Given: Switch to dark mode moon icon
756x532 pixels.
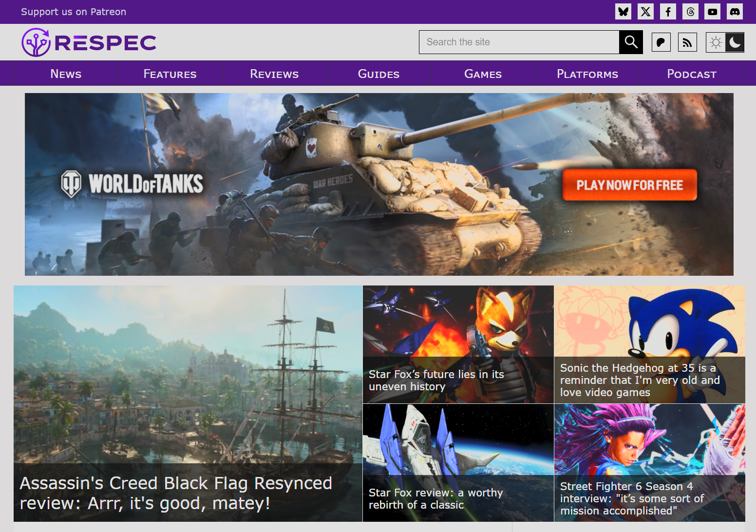Looking at the screenshot, I should point(735,42).
